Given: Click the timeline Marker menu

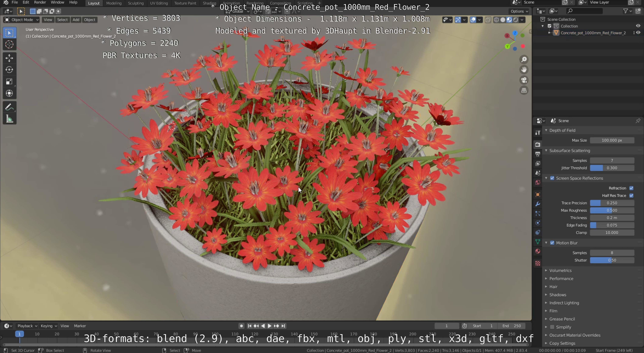Looking at the screenshot, I should tap(80, 326).
